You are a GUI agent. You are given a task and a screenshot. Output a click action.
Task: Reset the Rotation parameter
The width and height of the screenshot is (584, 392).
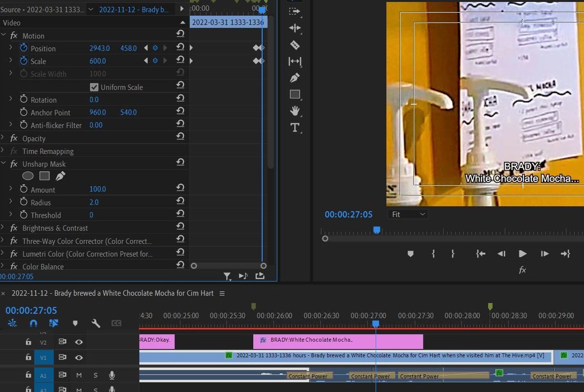pos(180,98)
